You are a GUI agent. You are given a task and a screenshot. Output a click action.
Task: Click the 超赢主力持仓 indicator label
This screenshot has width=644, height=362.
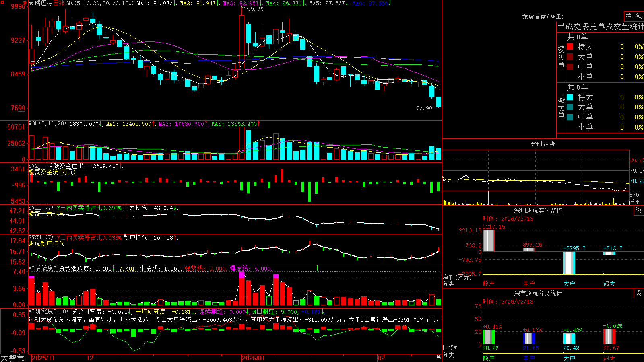tap(46, 214)
